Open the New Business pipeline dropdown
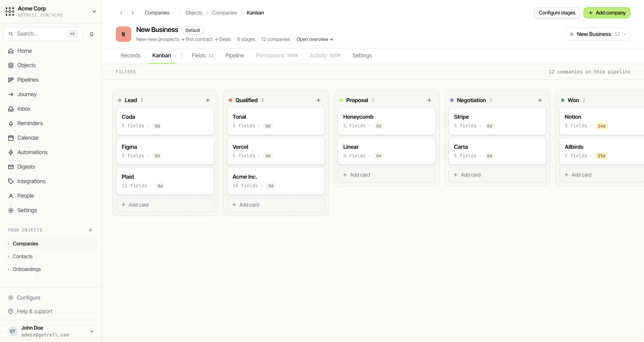644x342 pixels. click(x=598, y=34)
